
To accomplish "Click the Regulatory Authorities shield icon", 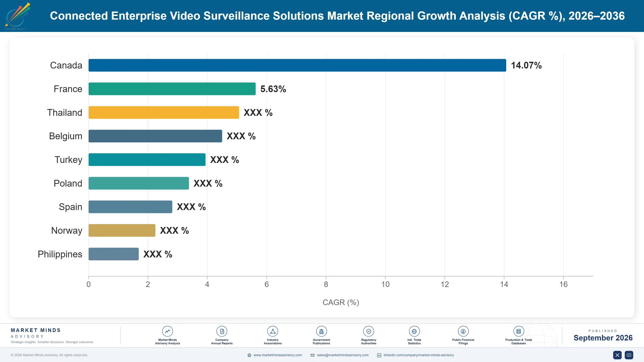I will 368,331.
